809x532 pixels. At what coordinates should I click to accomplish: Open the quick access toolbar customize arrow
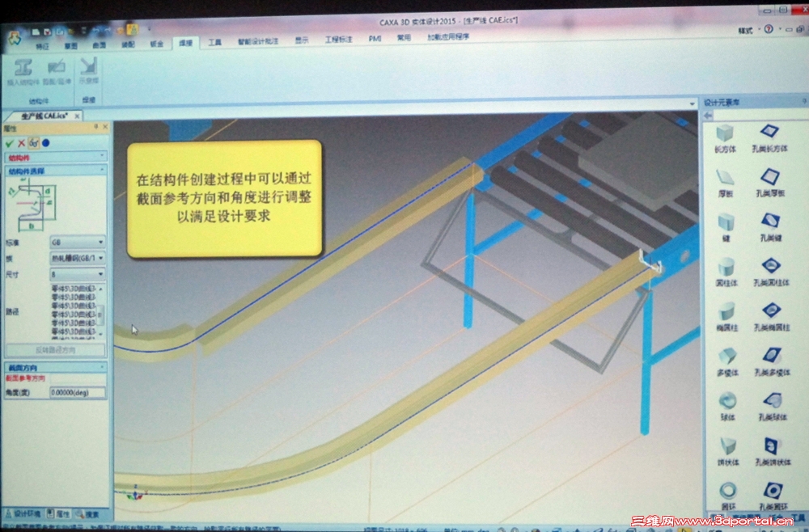(149, 27)
